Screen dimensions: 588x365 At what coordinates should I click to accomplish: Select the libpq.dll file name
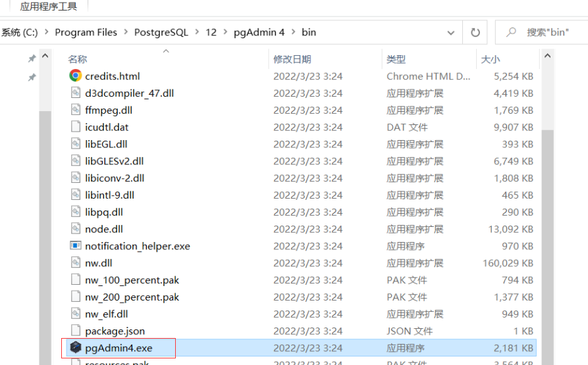pyautogui.click(x=104, y=212)
